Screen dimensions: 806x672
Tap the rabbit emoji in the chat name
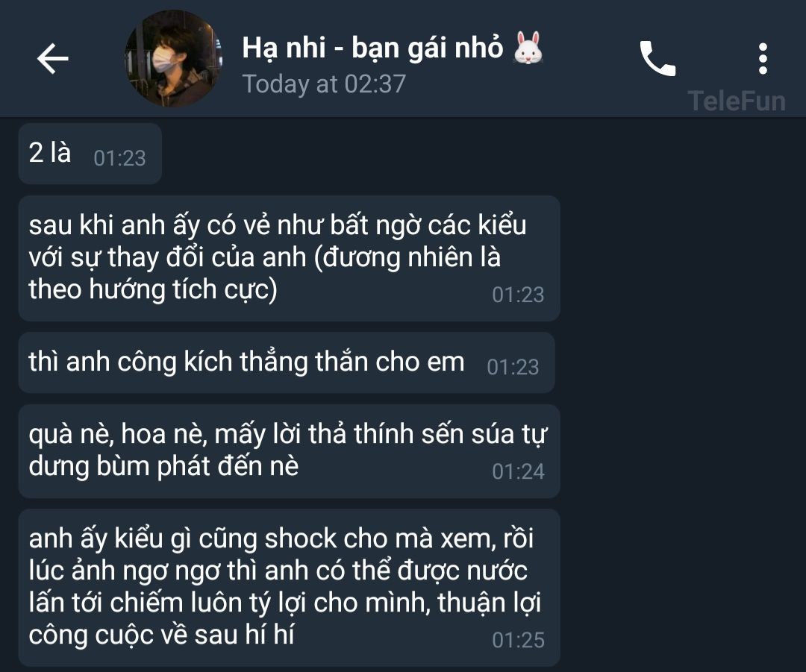coord(528,48)
